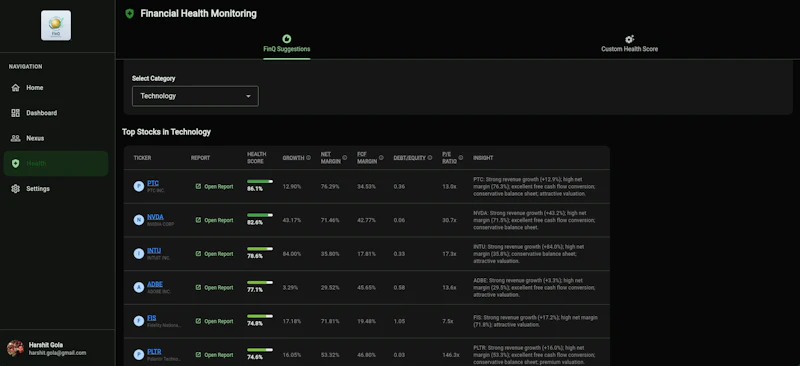
Task: Click the INTU round ticker badge
Action: tap(139, 254)
